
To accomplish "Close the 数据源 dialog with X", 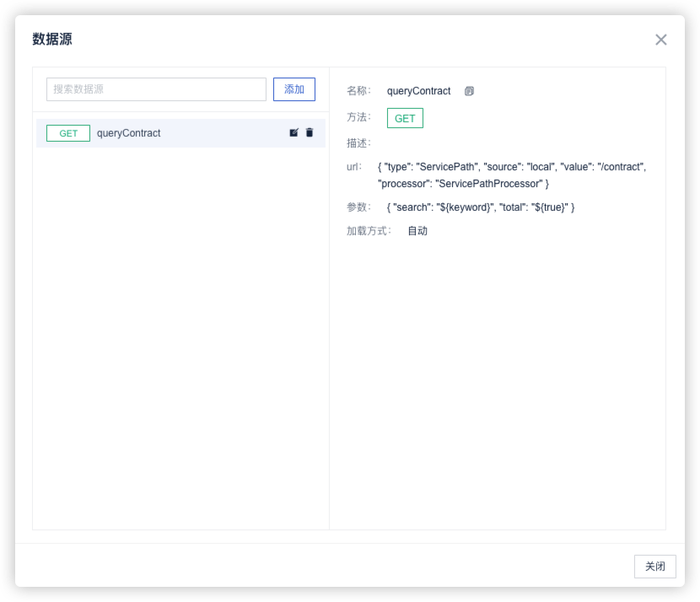I will pyautogui.click(x=660, y=40).
